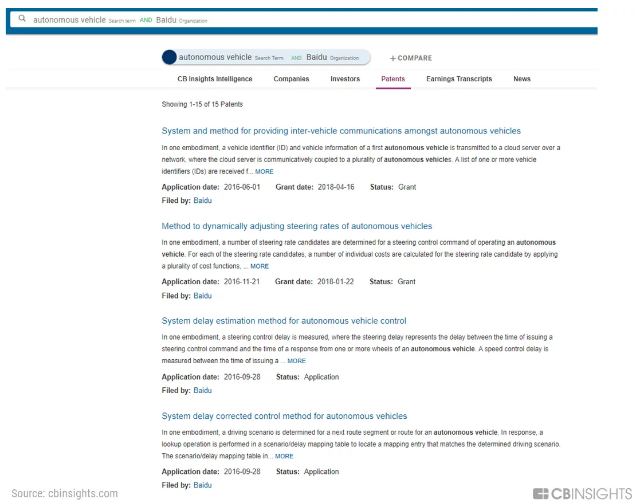Expand MORE on delay estimation abstract
Screen dimensions: 637x504
point(297,361)
